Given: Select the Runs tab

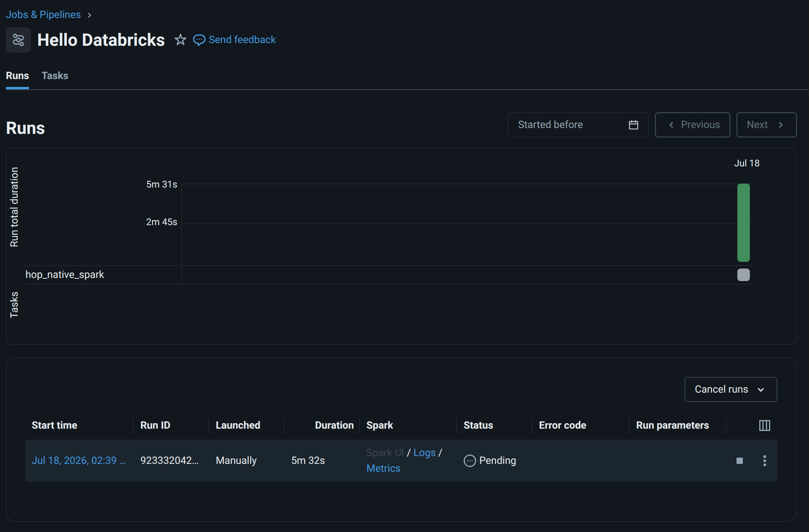Looking at the screenshot, I should coord(17,76).
